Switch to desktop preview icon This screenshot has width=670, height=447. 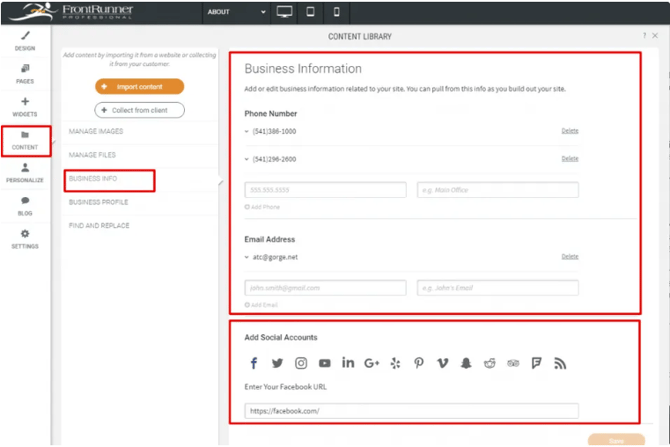pos(285,12)
